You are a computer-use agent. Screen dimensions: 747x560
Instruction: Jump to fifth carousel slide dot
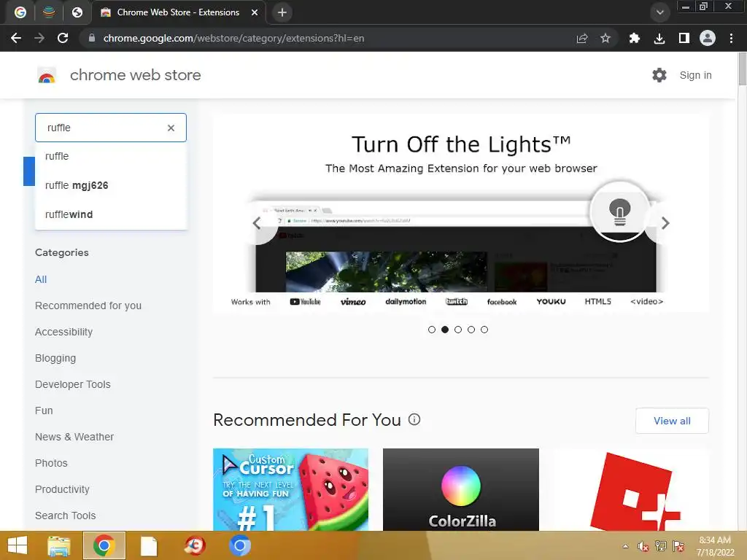[484, 330]
